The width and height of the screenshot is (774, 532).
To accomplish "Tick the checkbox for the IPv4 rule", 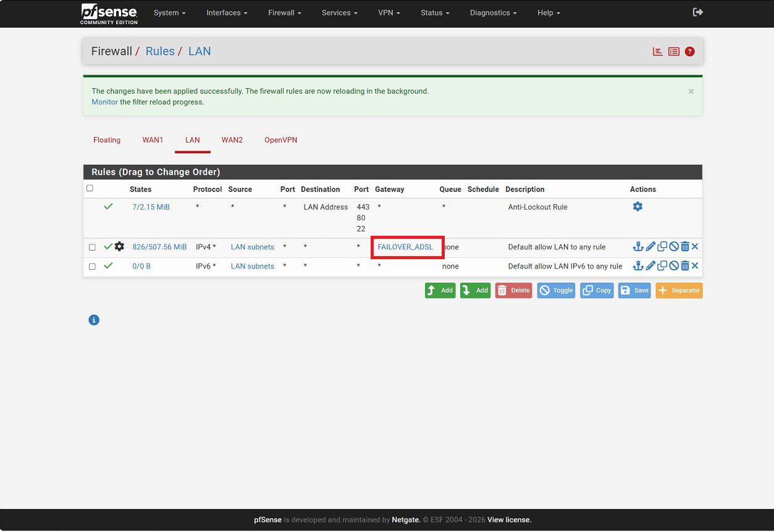I will (92, 247).
